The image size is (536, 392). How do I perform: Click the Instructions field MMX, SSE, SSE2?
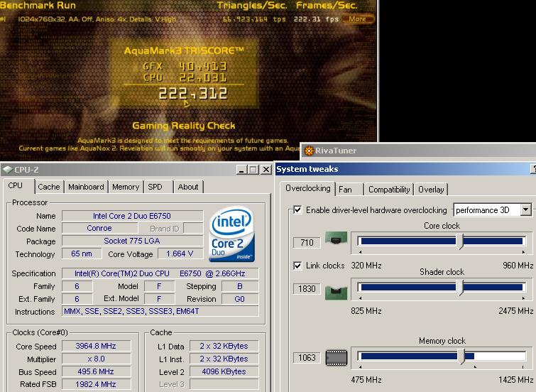[x=160, y=311]
